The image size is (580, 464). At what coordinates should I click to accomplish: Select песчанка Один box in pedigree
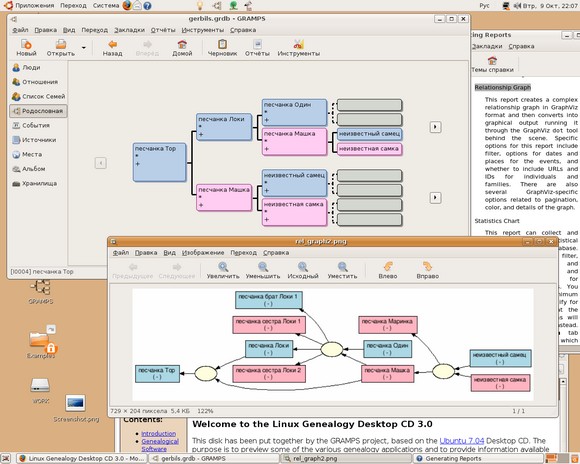point(294,112)
